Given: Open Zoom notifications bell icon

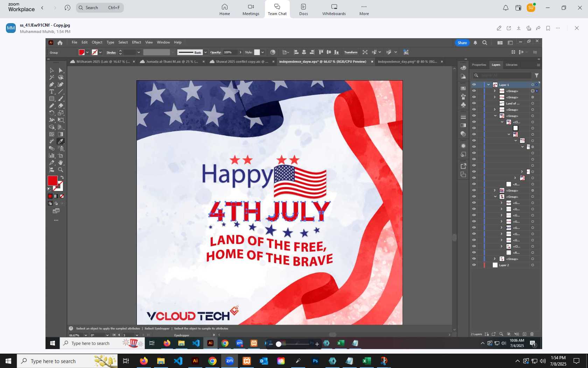Looking at the screenshot, I should [x=506, y=8].
